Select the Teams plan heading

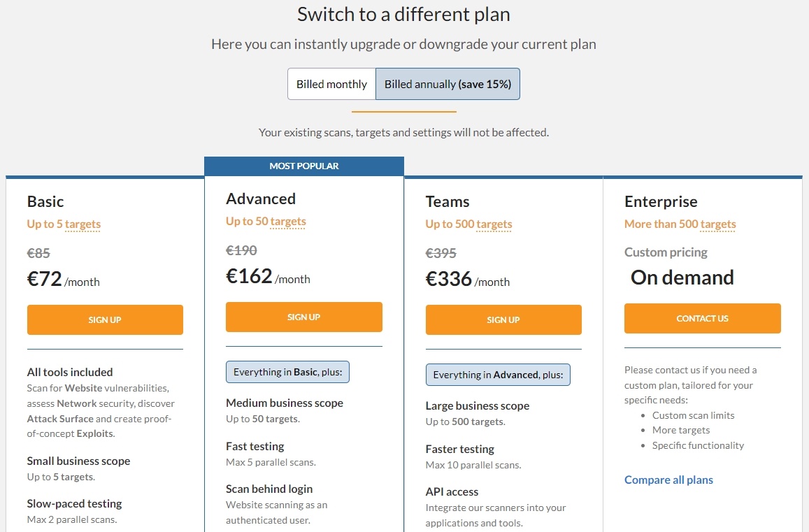[x=448, y=201]
